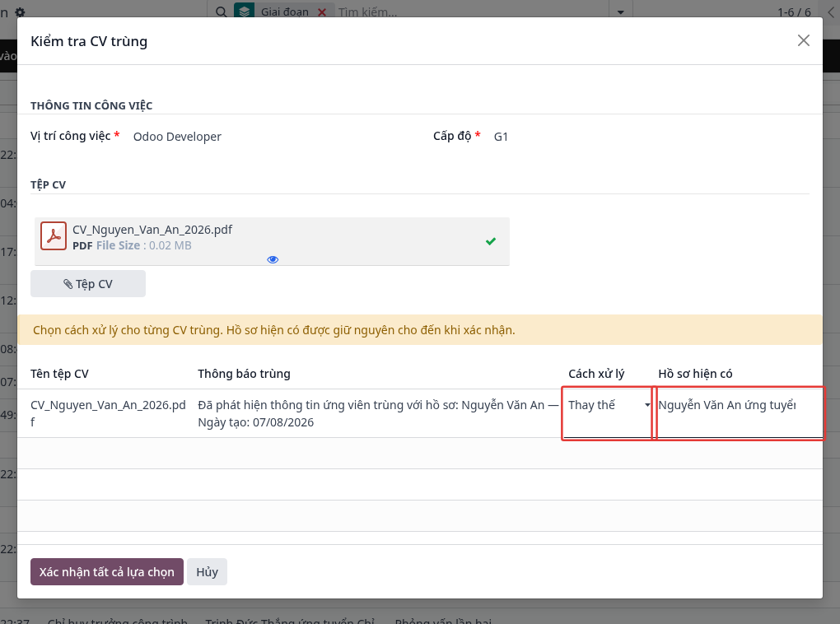Click the CV_Nguyen_Van_An_2026.pdf table cell
Screen dimensions: 840x624
[108, 413]
